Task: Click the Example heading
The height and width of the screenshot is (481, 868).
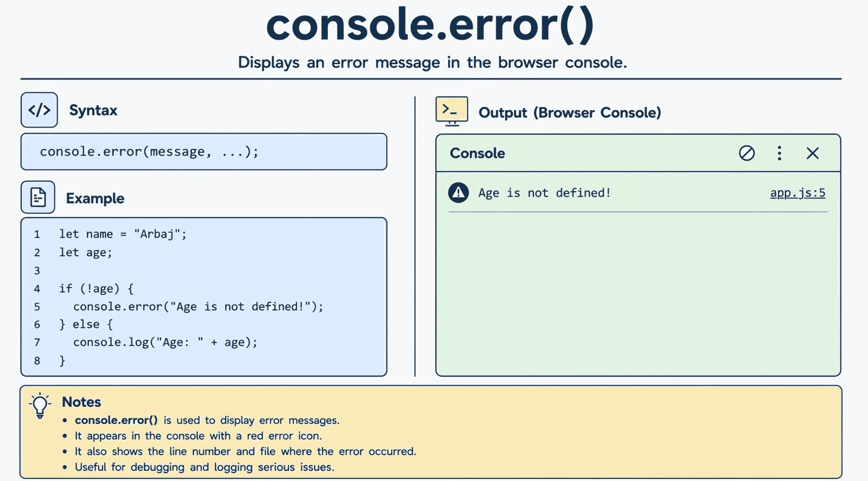Action: pos(95,198)
